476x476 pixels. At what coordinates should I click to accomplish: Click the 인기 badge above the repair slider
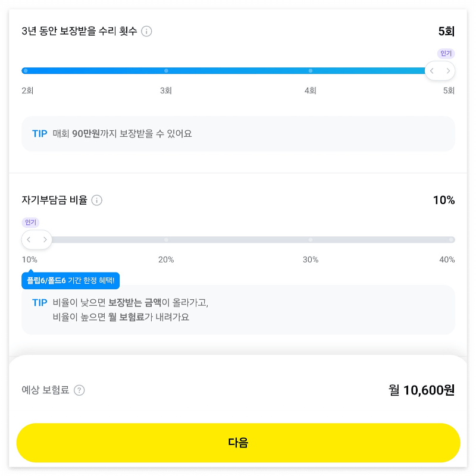445,54
